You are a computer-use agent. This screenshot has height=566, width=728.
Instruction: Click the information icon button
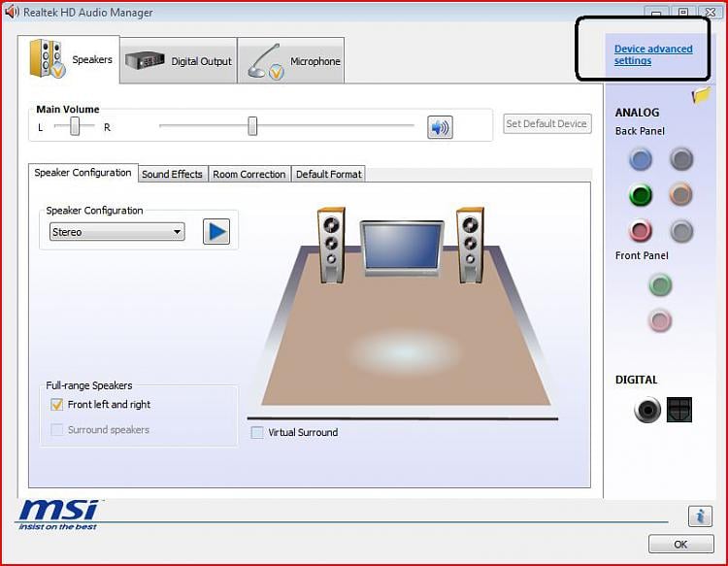click(700, 516)
